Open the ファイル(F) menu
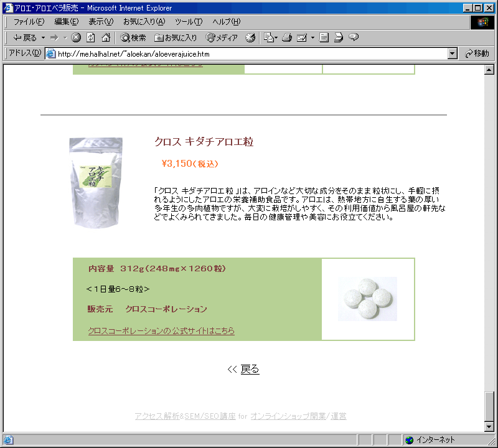This screenshot has height=448, width=498. click(29, 22)
